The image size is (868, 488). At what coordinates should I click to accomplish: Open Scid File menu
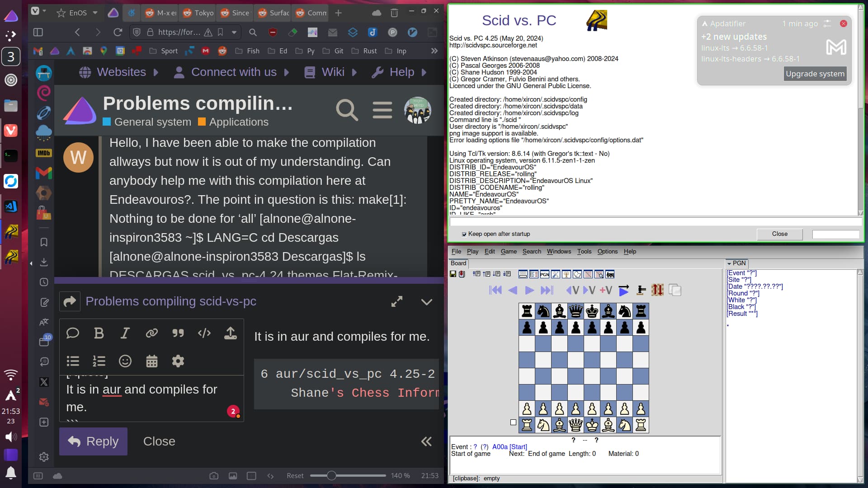pyautogui.click(x=456, y=252)
